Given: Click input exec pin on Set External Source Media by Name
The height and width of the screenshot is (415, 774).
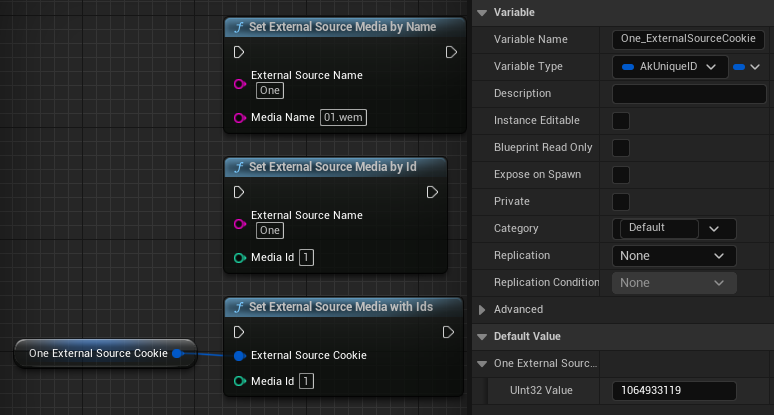Looking at the screenshot, I should [238, 52].
